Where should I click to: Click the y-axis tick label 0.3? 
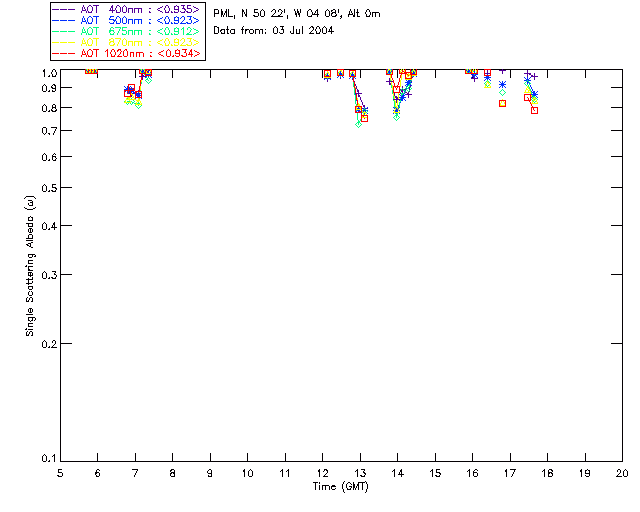tap(47, 275)
